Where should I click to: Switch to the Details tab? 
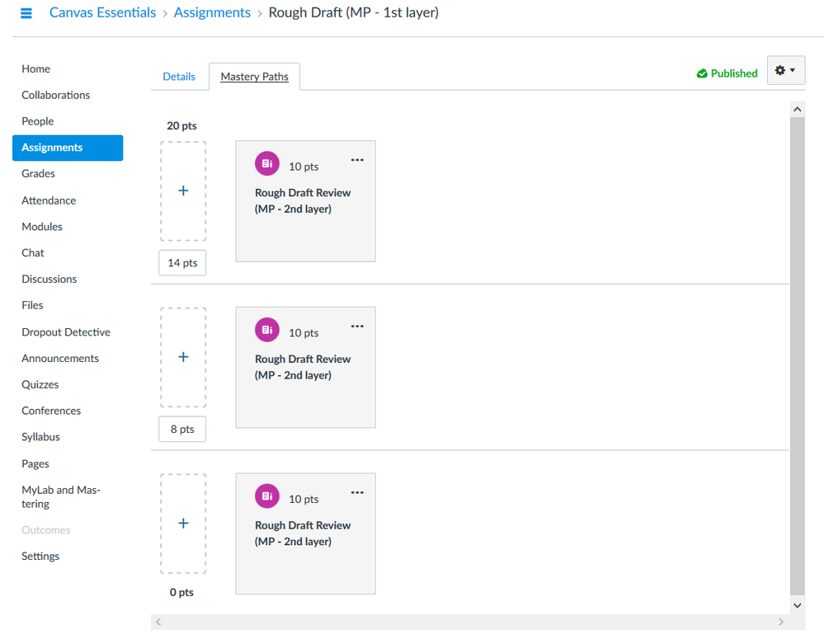pos(179,77)
